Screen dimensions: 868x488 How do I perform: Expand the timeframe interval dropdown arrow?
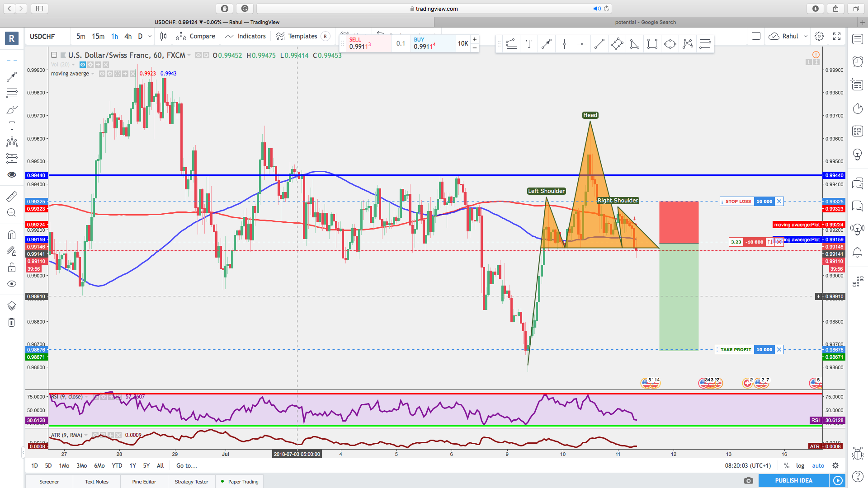150,36
